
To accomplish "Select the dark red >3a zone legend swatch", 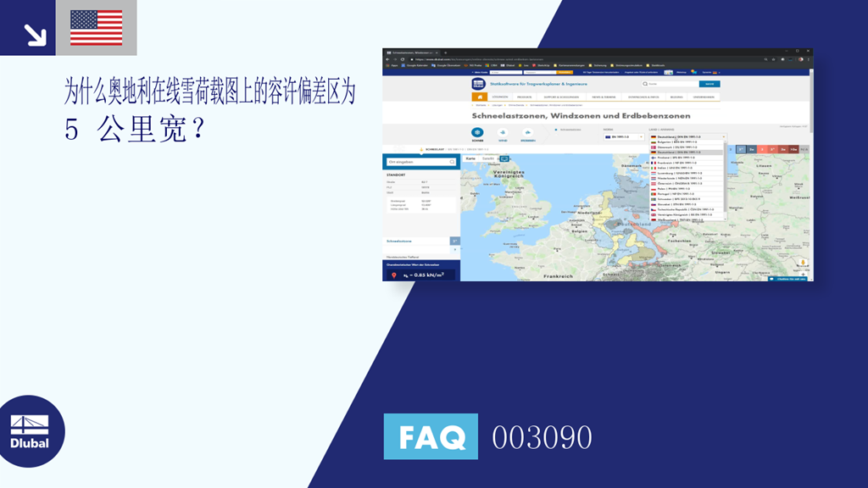I will pos(793,147).
